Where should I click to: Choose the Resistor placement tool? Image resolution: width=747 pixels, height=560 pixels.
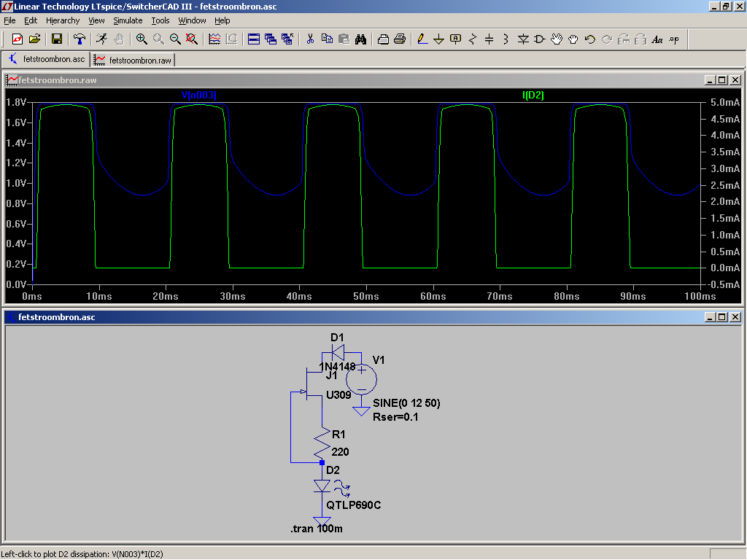click(473, 39)
